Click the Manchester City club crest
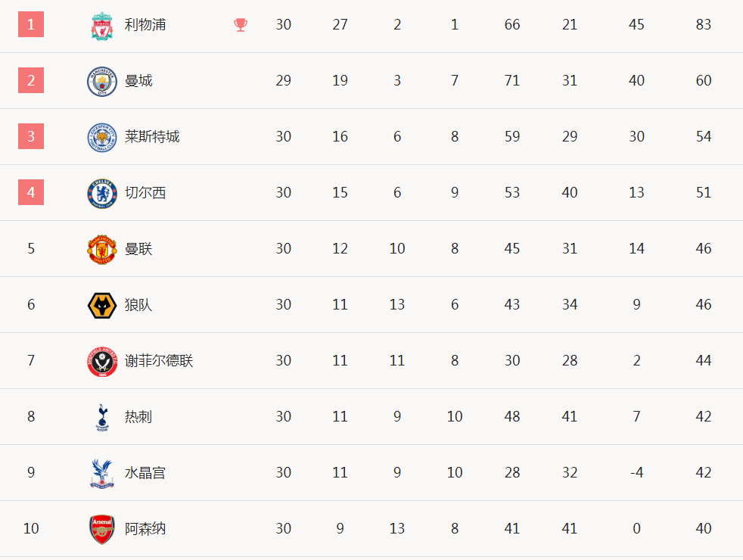 (102, 82)
